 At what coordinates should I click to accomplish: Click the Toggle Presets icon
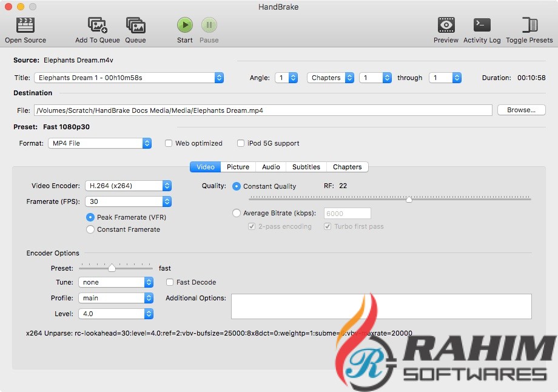[529, 25]
